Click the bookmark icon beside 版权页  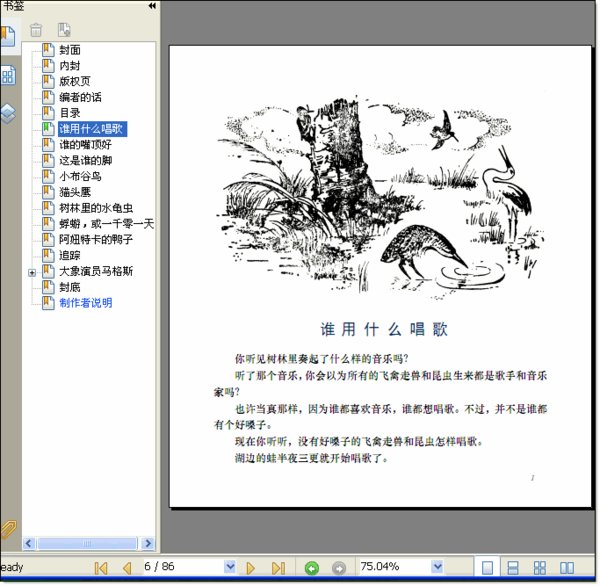[x=48, y=81]
